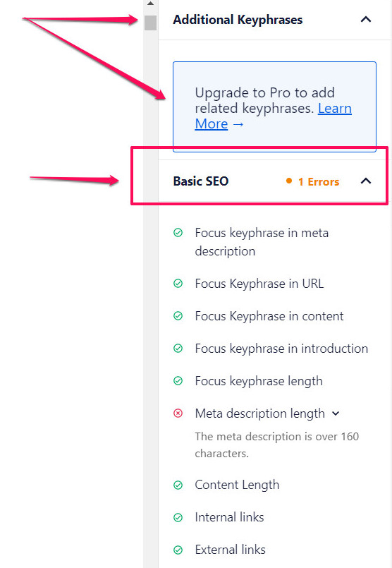The height and width of the screenshot is (568, 392).
Task: Open the Learn More link
Action: click(x=274, y=116)
